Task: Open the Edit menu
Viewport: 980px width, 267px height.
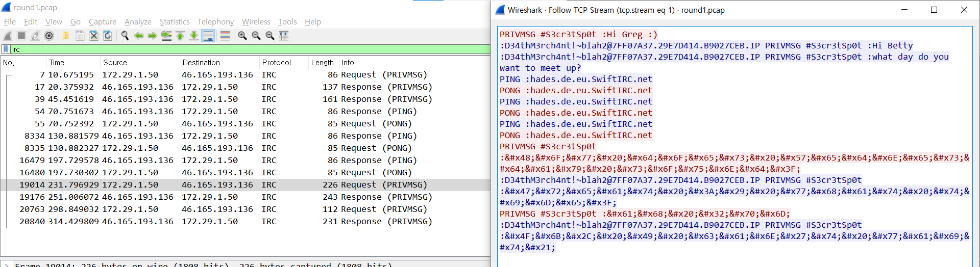Action: coord(31,22)
